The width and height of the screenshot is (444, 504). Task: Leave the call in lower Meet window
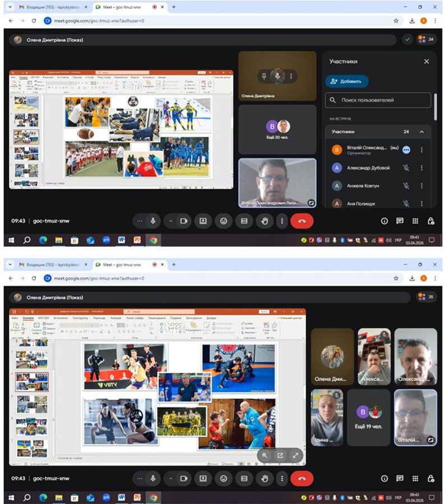click(x=302, y=478)
